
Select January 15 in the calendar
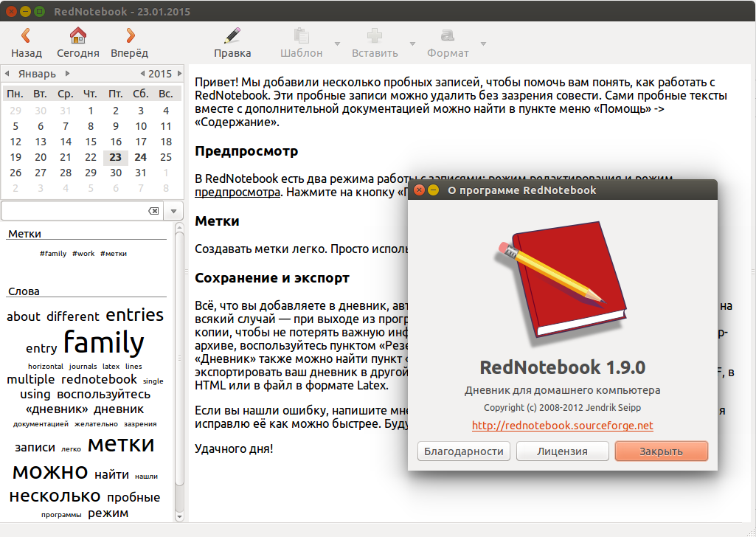pos(91,142)
